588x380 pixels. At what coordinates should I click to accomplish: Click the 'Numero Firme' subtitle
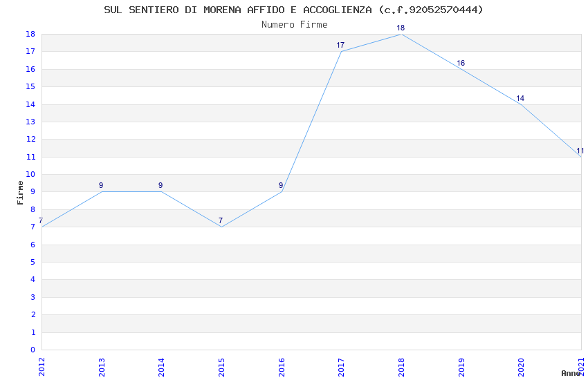(295, 25)
